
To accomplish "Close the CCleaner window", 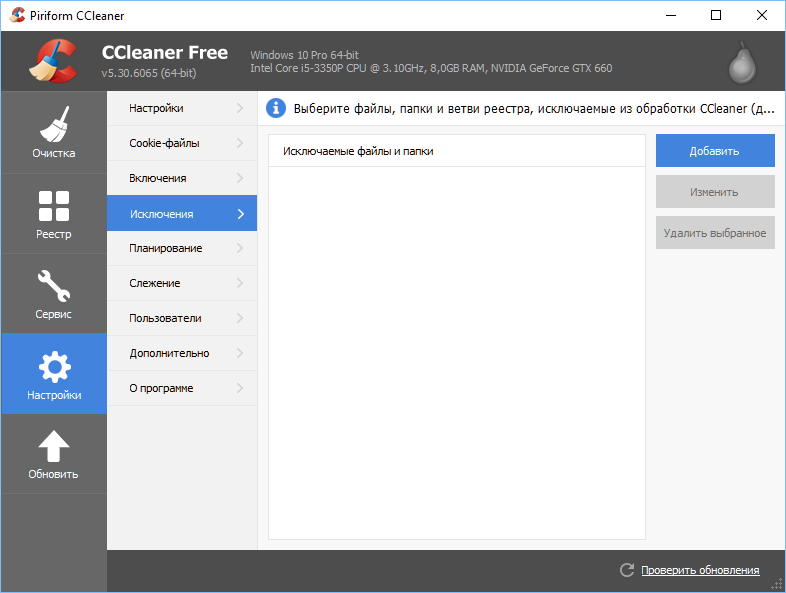I will (x=761, y=16).
